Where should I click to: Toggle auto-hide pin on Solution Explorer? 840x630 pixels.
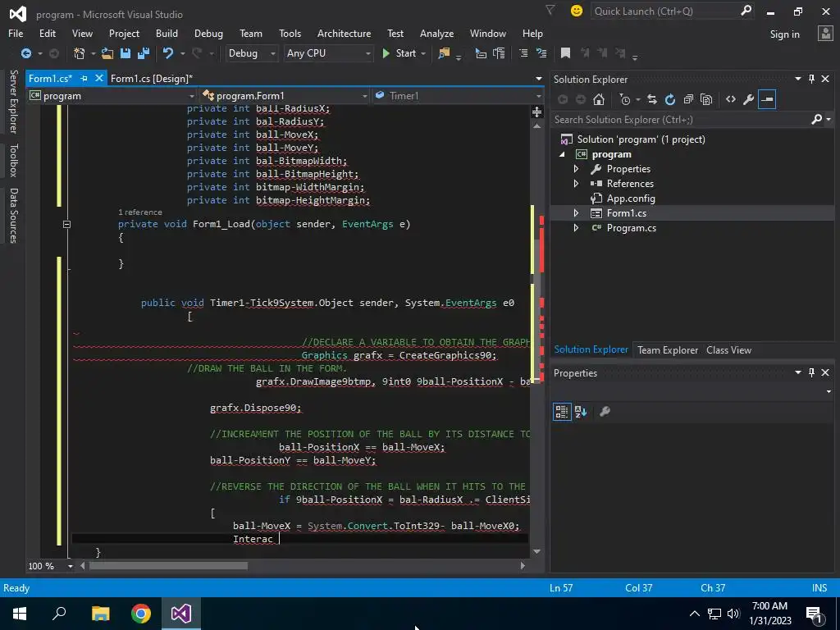pos(811,79)
